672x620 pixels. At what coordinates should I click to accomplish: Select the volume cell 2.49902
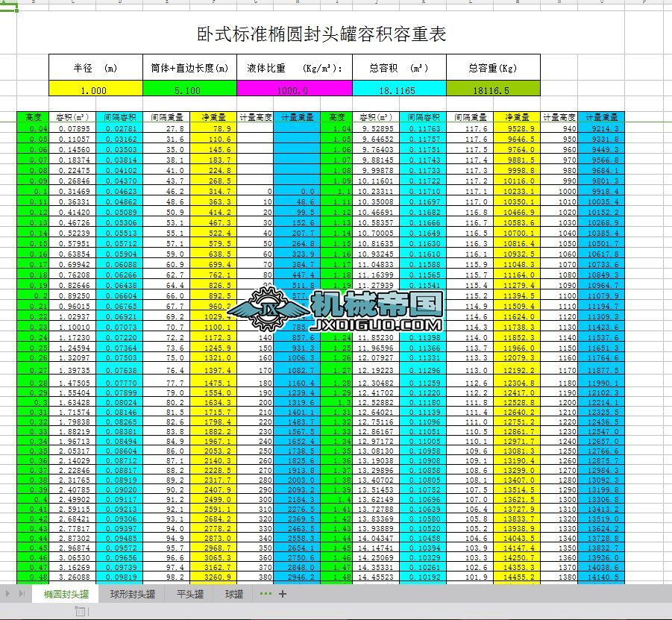point(72,499)
